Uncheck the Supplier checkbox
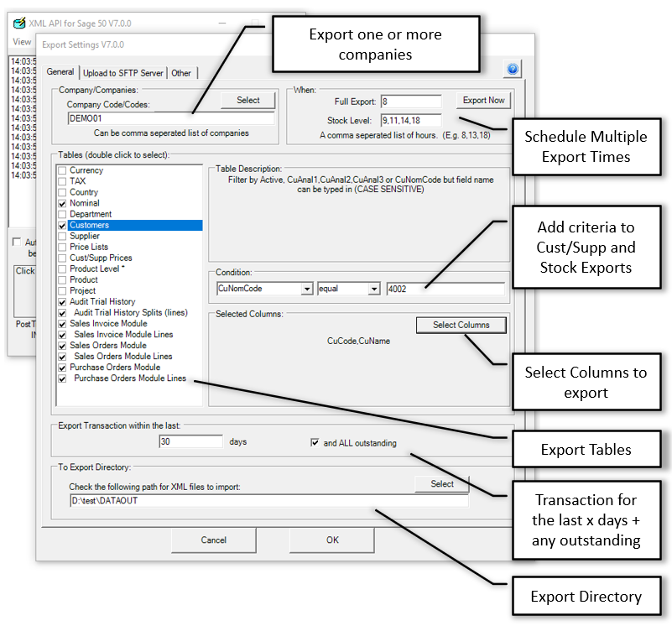The width and height of the screenshot is (672, 626). pos(62,236)
